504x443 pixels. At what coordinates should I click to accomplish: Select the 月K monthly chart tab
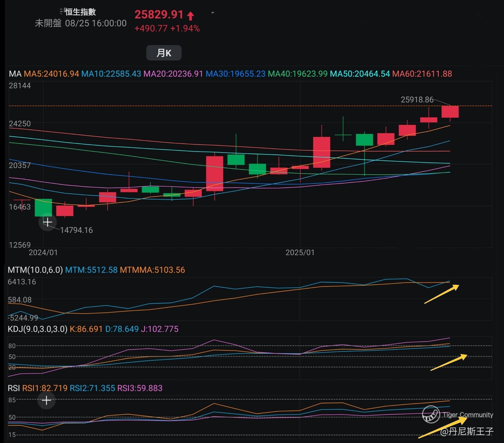tap(164, 53)
